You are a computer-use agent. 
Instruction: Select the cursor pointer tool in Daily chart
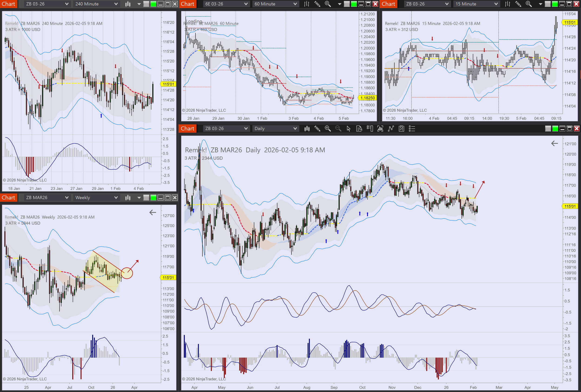(349, 129)
